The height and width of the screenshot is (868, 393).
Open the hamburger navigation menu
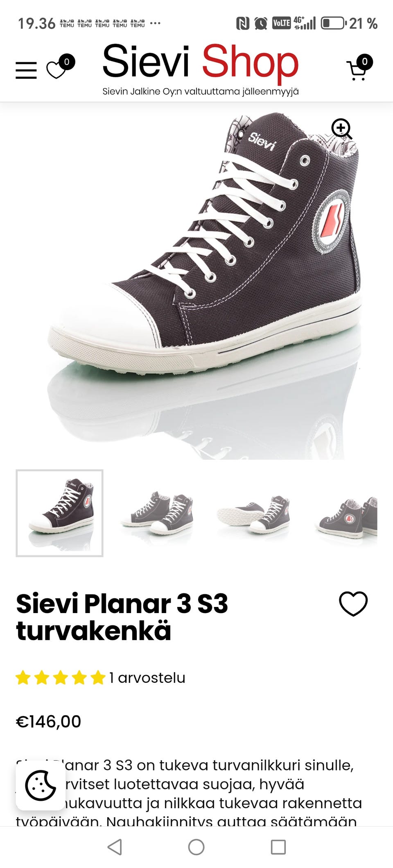point(26,70)
